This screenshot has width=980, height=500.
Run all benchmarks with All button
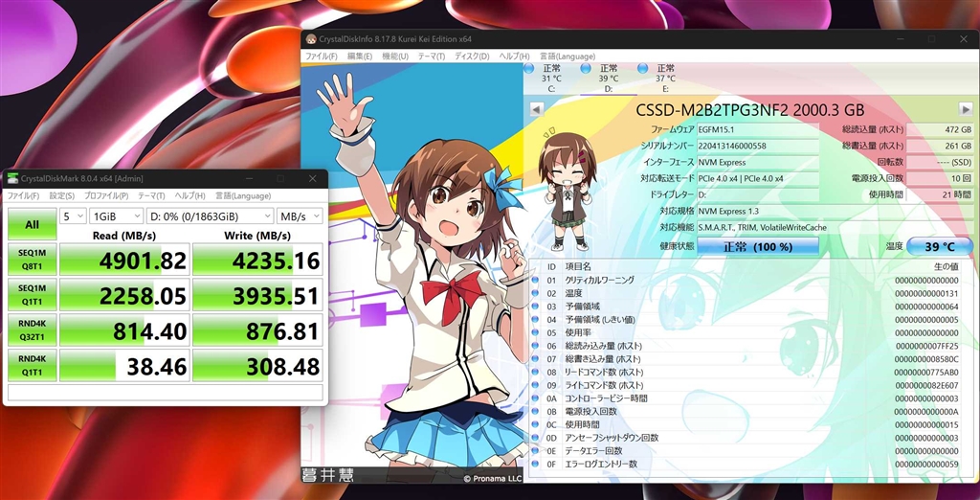(32, 225)
